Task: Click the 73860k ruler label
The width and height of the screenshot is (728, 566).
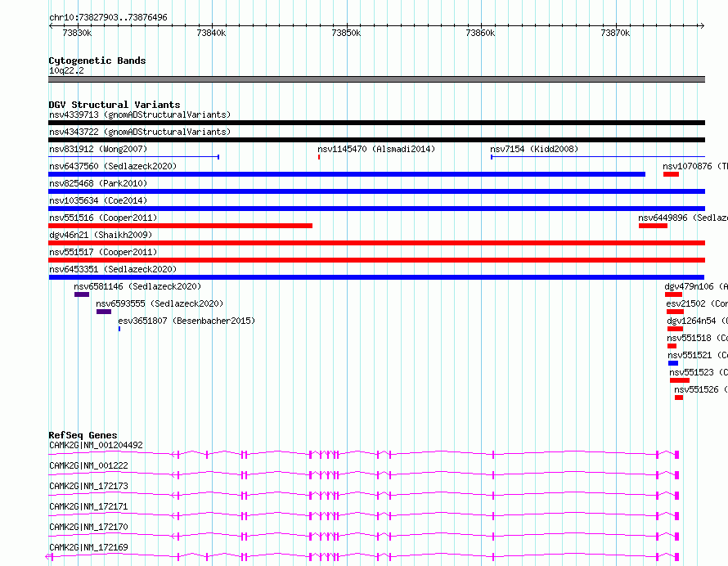Action: coord(480,33)
